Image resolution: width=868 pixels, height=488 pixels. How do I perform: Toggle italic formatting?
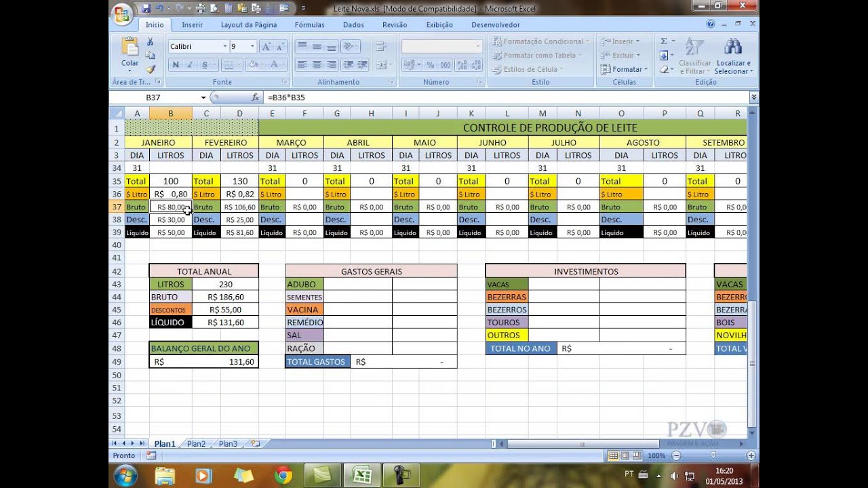[190, 65]
